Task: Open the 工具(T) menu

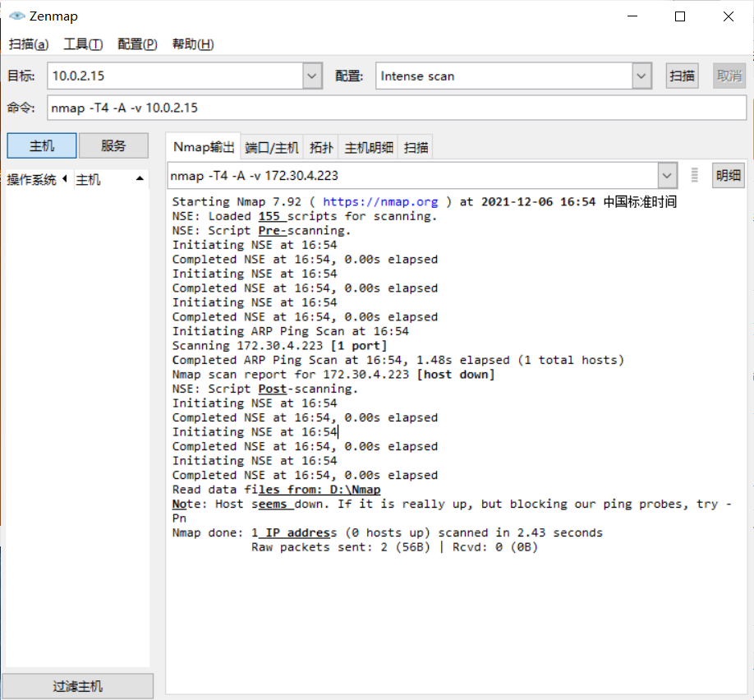Action: 83,44
